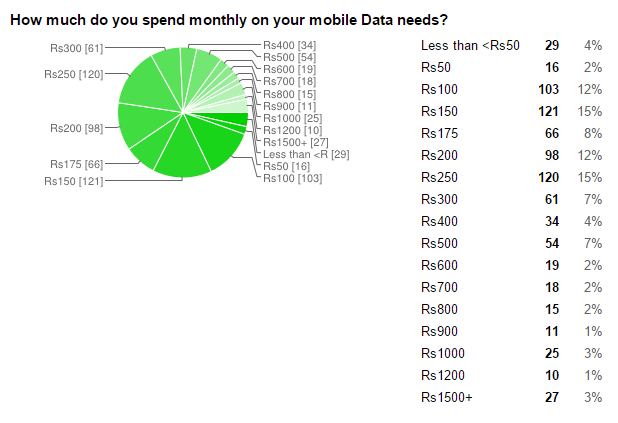Select pie label Rs250 [120]

tap(74, 75)
